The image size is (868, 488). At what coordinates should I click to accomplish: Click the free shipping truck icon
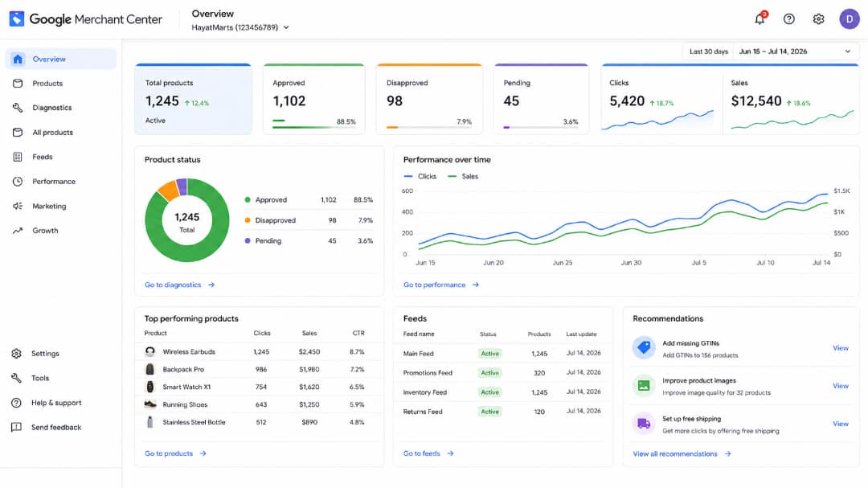[x=644, y=424]
